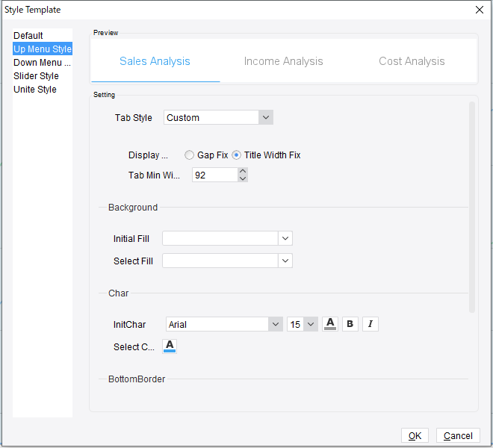Close the Style Template dialog
Screen dimensions: 493x448
(x=479, y=10)
